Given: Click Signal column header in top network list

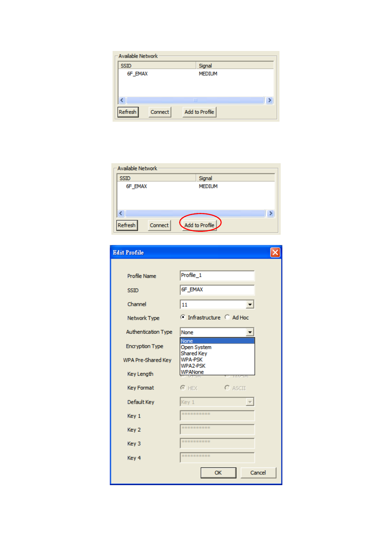Looking at the screenshot, I should tap(235, 66).
